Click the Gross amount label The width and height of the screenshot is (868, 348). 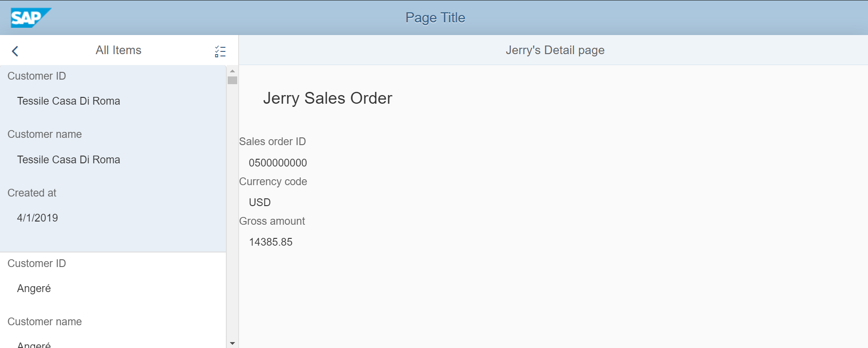click(x=272, y=221)
